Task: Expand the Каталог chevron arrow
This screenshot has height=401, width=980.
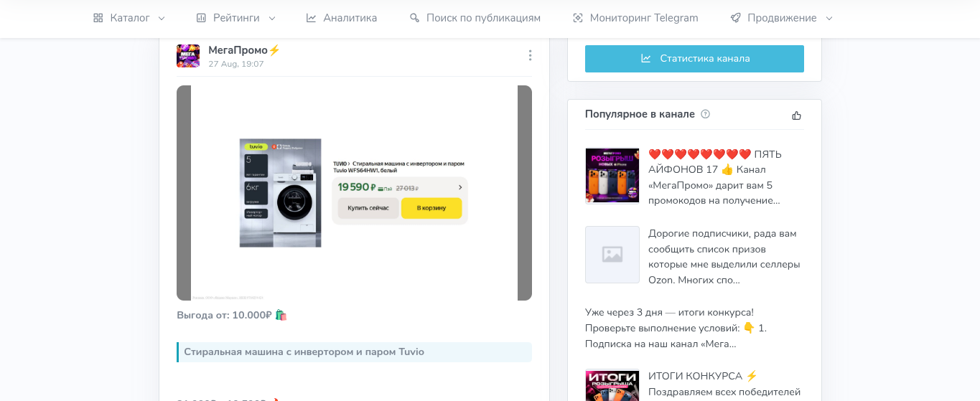Action: (162, 18)
